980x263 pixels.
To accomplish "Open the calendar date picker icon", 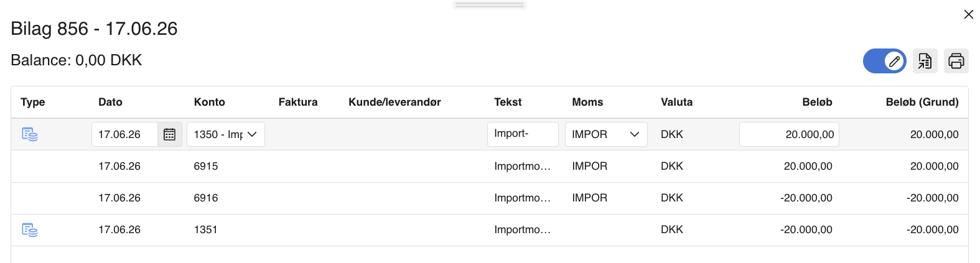I will [x=169, y=134].
